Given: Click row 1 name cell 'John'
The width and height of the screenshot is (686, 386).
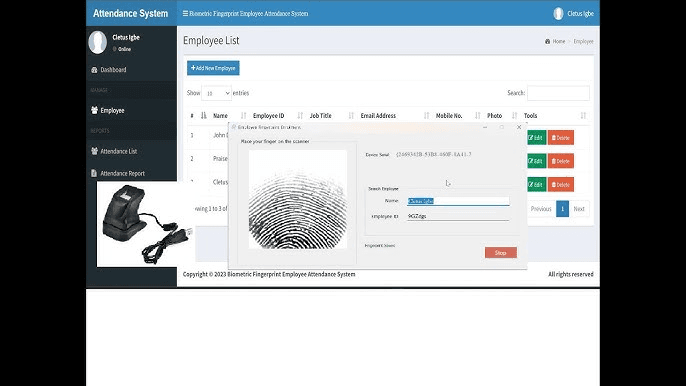Looking at the screenshot, I should (x=220, y=135).
